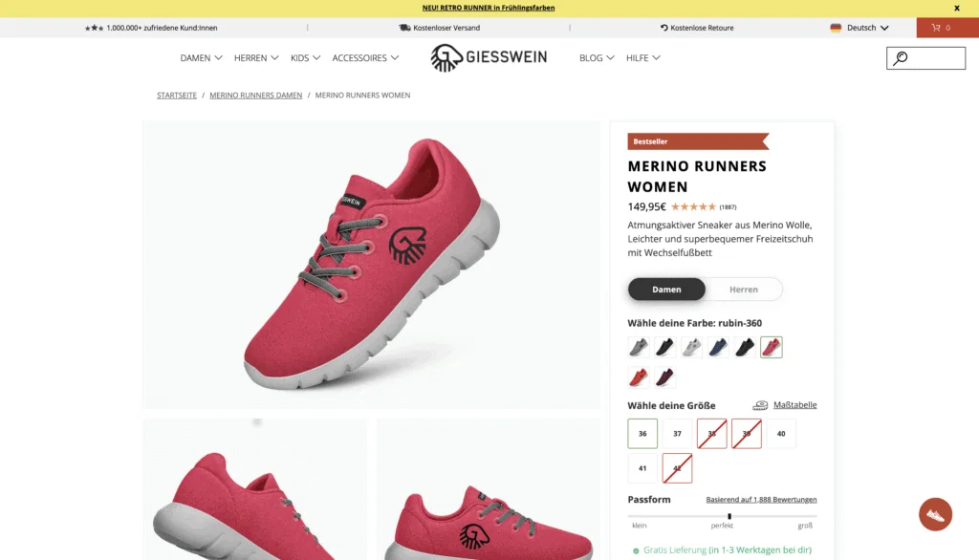Click the search magnifier icon

pyautogui.click(x=900, y=58)
